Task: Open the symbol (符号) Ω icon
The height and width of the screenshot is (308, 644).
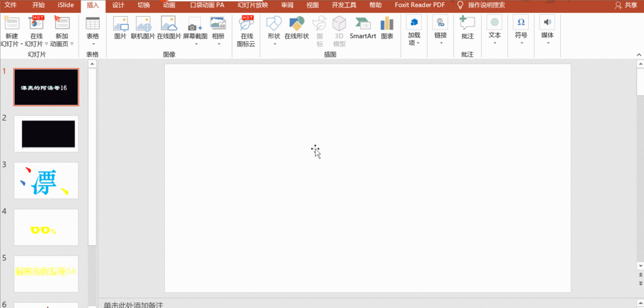Action: 521,22
